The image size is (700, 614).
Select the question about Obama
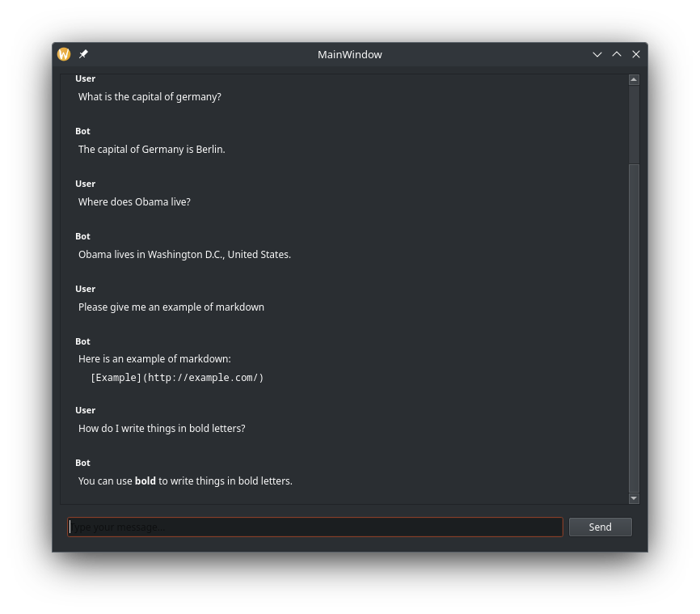134,201
